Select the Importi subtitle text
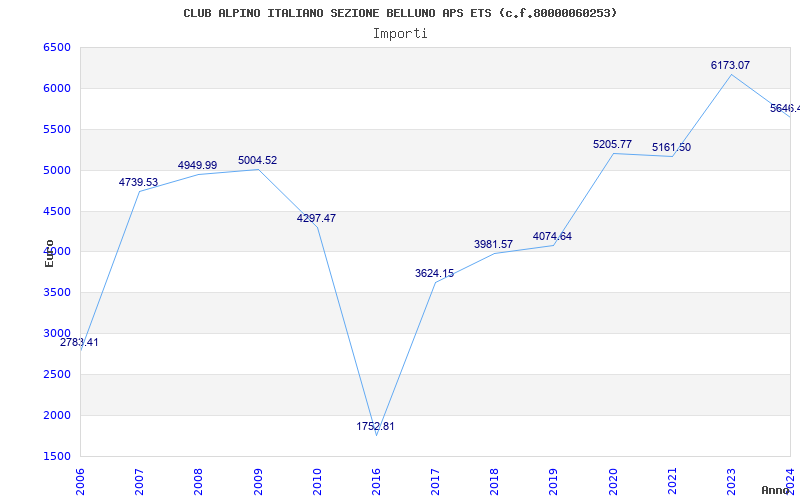 pyautogui.click(x=400, y=34)
